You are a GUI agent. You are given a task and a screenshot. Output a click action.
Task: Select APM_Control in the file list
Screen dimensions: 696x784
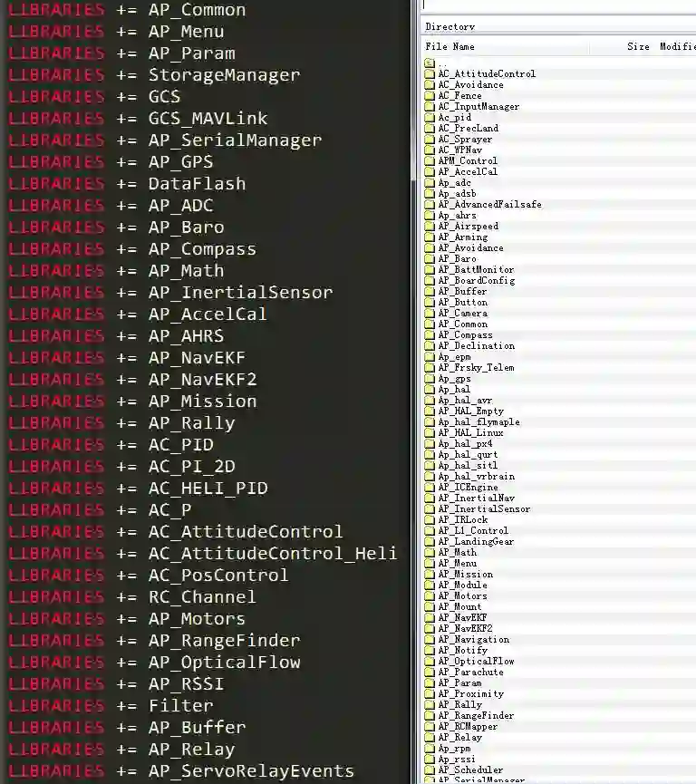tap(468, 161)
